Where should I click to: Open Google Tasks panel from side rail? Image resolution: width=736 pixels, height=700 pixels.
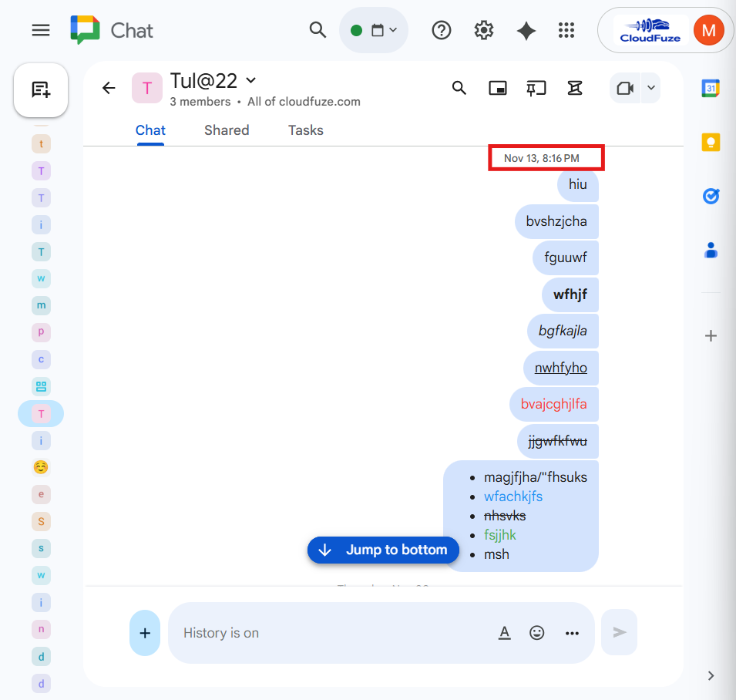pyautogui.click(x=711, y=196)
